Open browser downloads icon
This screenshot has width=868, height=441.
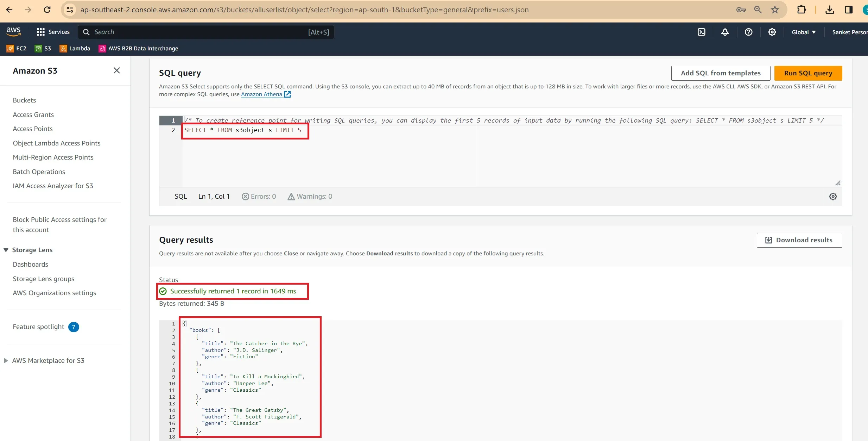[830, 10]
